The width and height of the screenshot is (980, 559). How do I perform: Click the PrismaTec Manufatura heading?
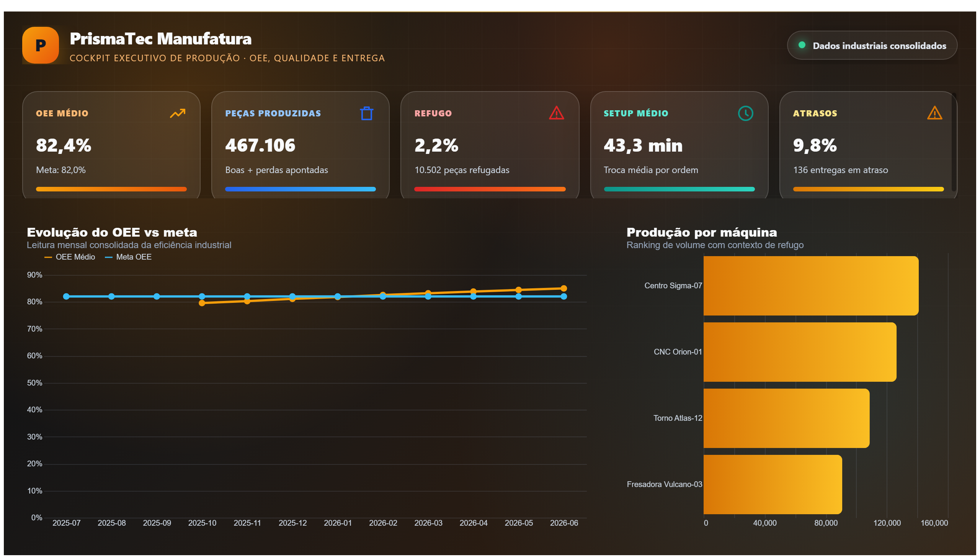pos(160,39)
